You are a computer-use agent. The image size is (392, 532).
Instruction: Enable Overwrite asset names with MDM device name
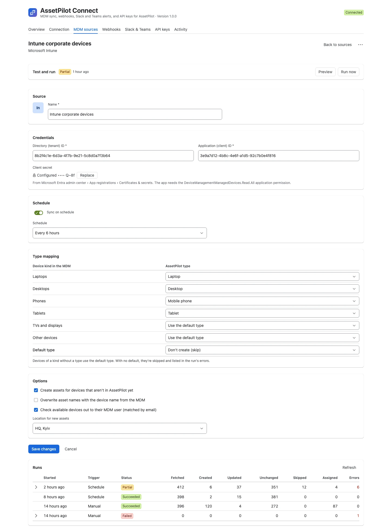click(36, 400)
